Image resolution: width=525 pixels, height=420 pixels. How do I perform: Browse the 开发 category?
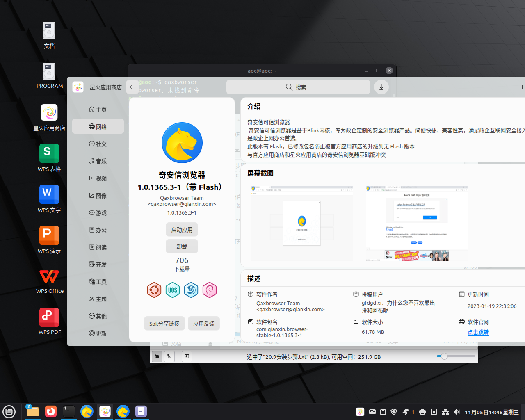[x=98, y=265]
